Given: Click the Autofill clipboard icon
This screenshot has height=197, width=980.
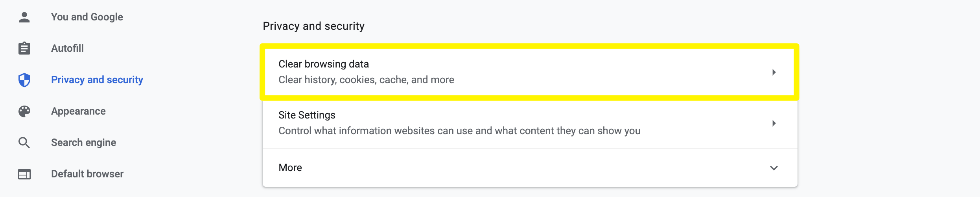Looking at the screenshot, I should click(24, 48).
